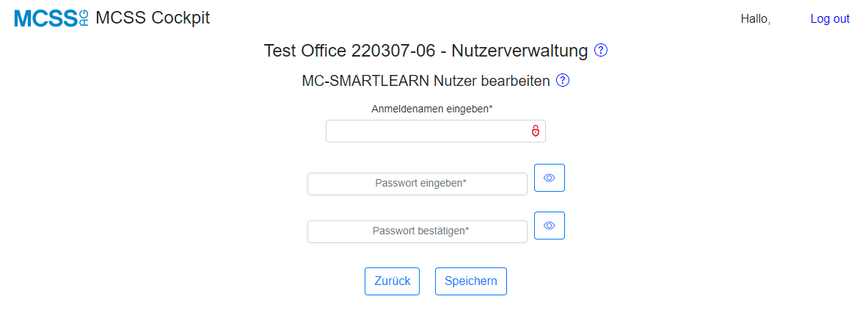The height and width of the screenshot is (310, 868).
Task: Log out via the top-right link
Action: 830,19
